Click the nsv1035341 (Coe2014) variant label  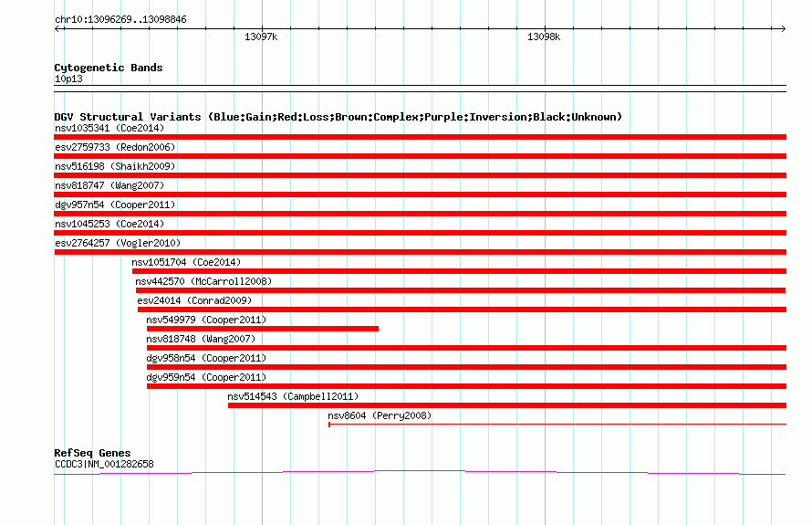coord(109,128)
